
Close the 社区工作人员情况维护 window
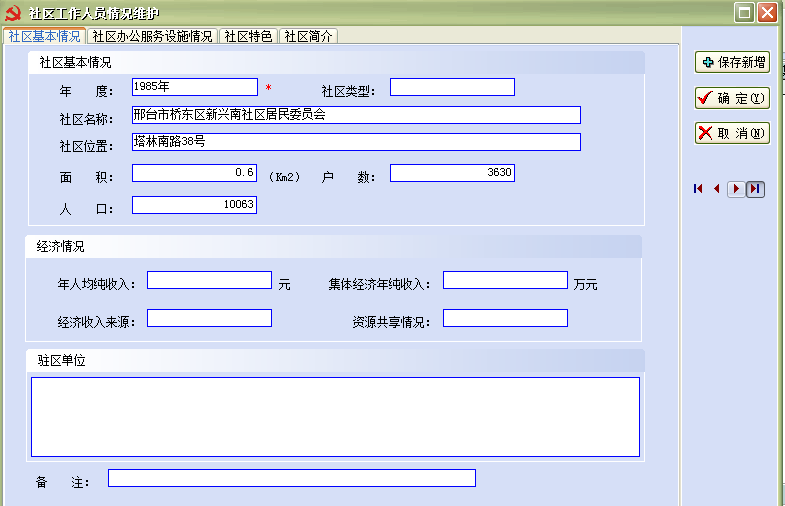coord(767,12)
